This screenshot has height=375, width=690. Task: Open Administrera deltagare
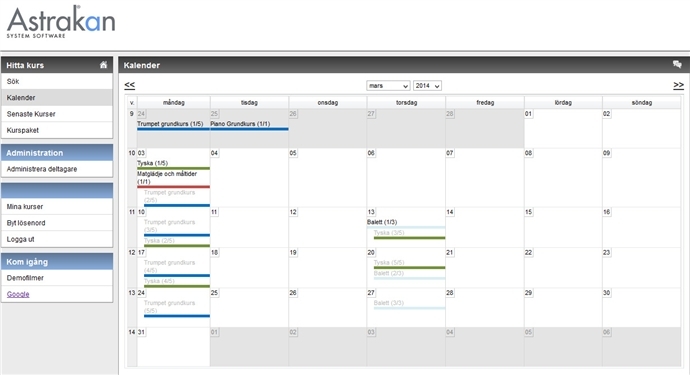coord(57,169)
